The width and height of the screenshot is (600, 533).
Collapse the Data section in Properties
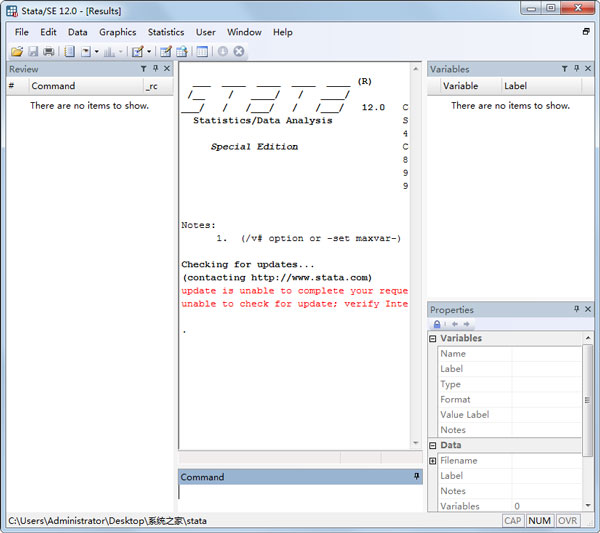click(x=433, y=445)
